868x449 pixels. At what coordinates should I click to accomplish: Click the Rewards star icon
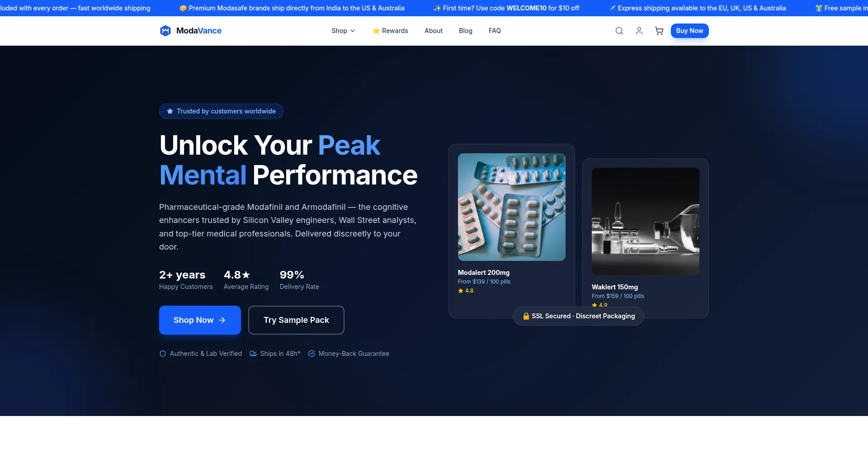click(x=376, y=31)
